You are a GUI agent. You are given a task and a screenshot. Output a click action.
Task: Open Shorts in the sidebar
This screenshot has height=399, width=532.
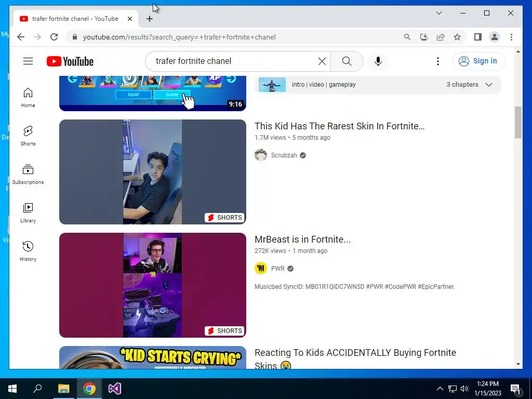28,136
